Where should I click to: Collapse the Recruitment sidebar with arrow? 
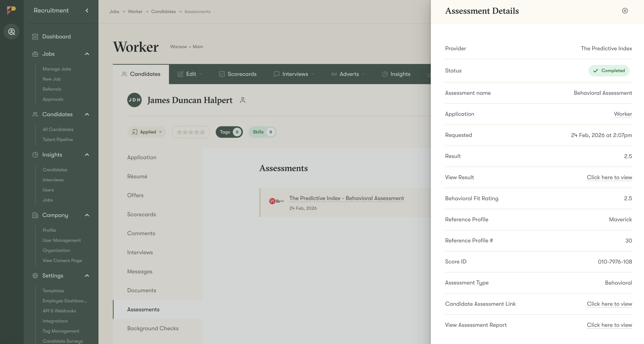pos(87,11)
